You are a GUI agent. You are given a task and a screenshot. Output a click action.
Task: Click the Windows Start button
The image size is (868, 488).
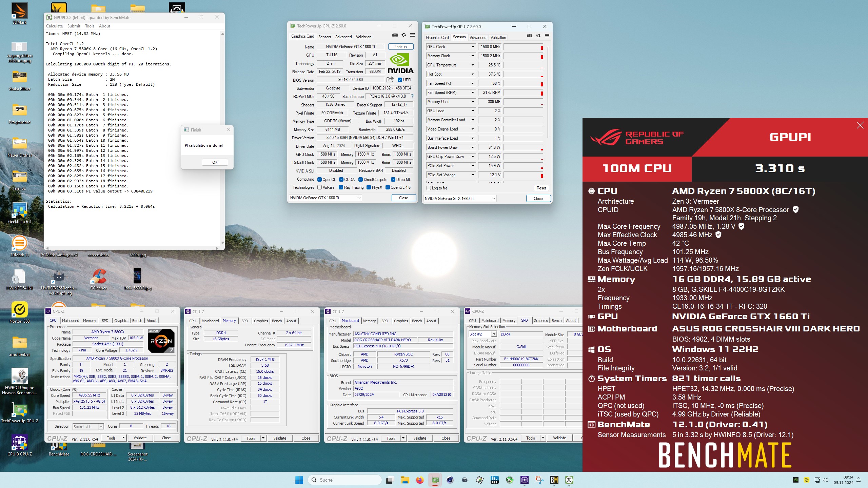coord(299,480)
